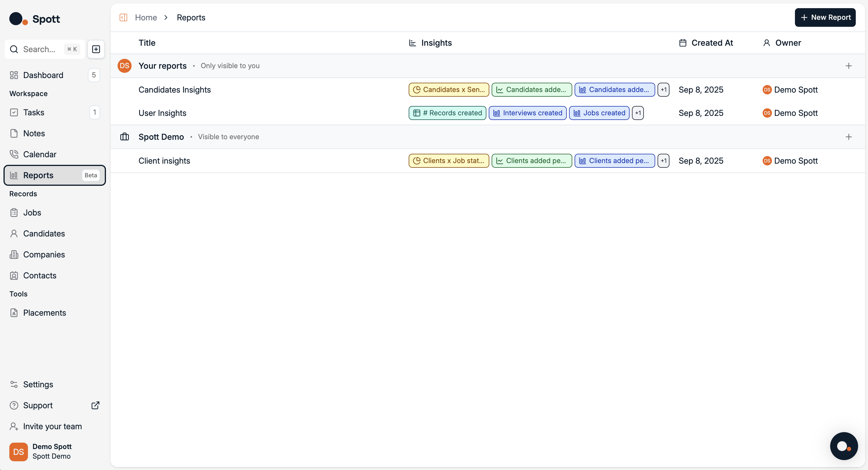The image size is (868, 470).
Task: Click the New Report button
Action: pyautogui.click(x=825, y=17)
